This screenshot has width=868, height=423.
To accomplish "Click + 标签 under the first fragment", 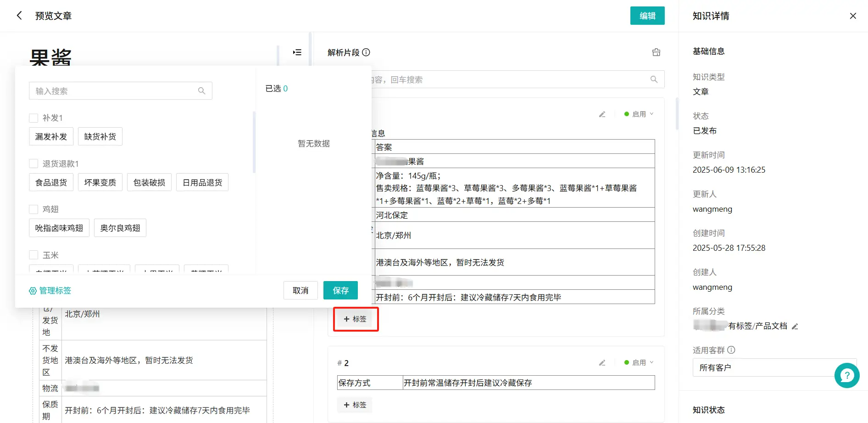I will [355, 319].
